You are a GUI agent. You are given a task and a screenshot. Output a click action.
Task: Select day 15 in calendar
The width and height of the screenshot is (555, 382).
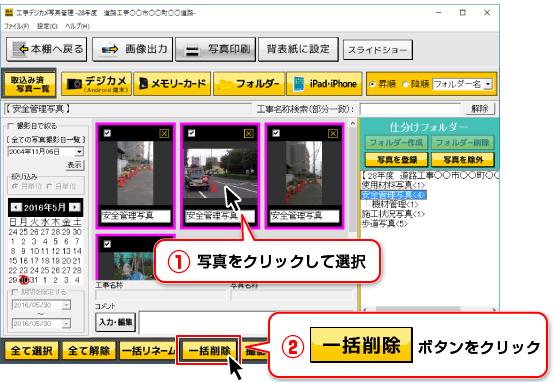pyautogui.click(x=13, y=261)
